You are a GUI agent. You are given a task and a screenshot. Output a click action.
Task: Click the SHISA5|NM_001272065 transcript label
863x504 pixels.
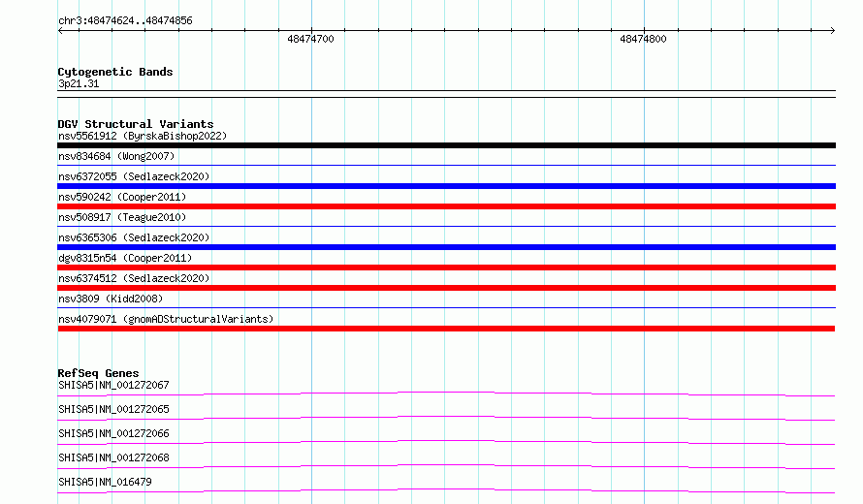point(113,409)
